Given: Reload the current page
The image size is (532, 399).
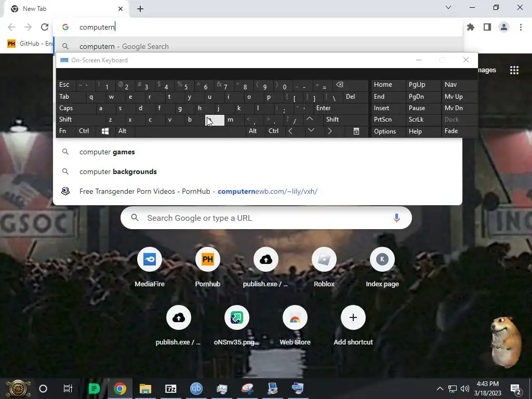Looking at the screenshot, I should [45, 27].
